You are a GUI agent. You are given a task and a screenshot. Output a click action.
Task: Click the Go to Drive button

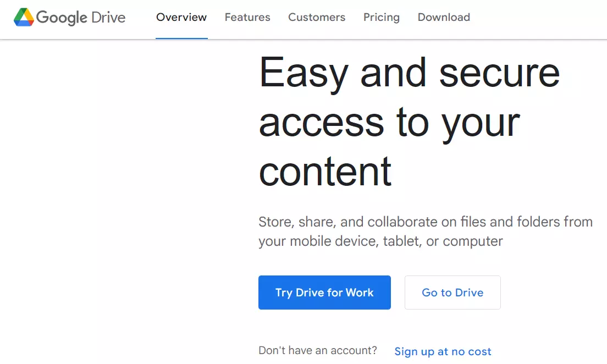453,293
